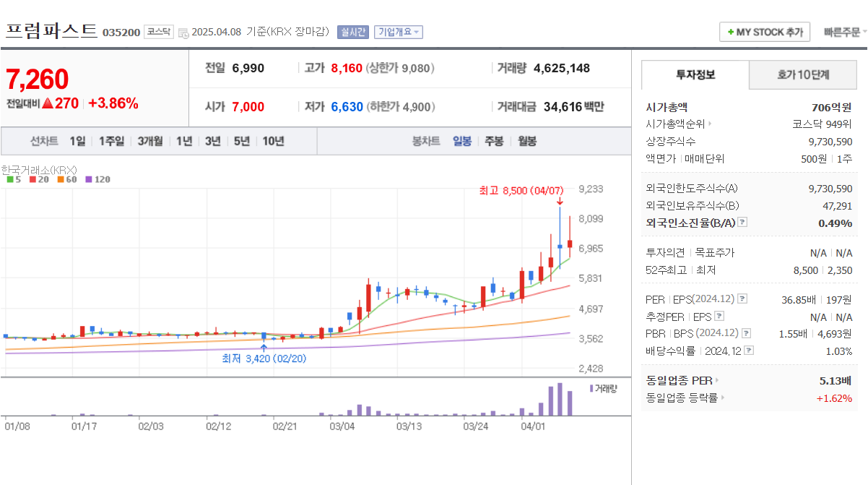This screenshot has width=868, height=485.
Task: Expand the arrow next to 동일업종 PER
Action: pos(717,380)
